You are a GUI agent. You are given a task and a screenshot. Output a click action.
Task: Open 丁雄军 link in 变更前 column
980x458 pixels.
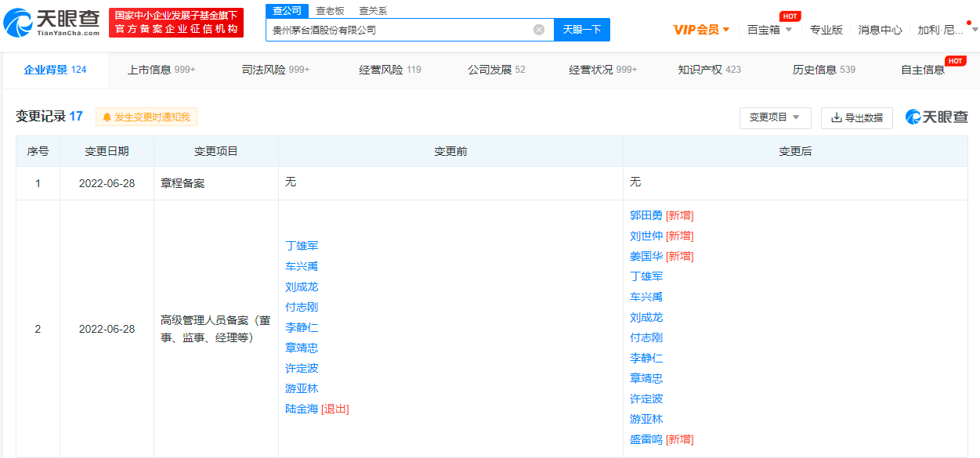coord(302,246)
